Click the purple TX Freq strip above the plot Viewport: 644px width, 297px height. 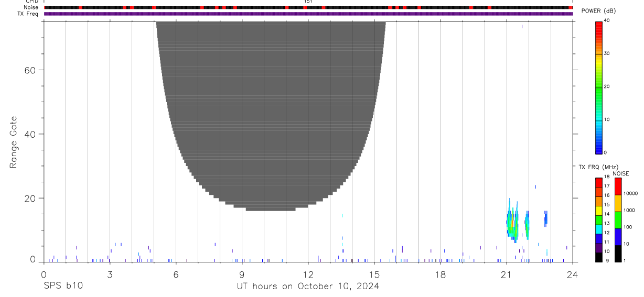pyautogui.click(x=308, y=14)
